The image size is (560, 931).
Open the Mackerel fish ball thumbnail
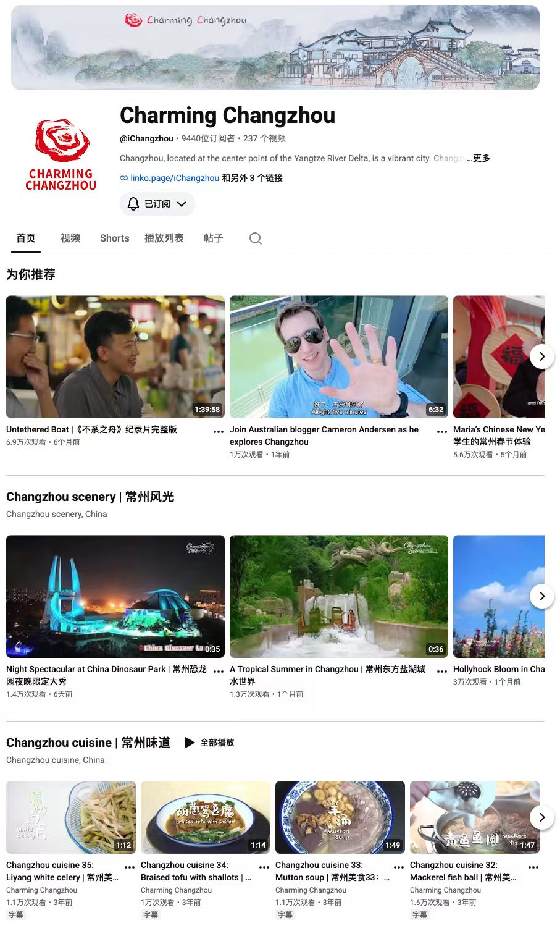click(475, 817)
